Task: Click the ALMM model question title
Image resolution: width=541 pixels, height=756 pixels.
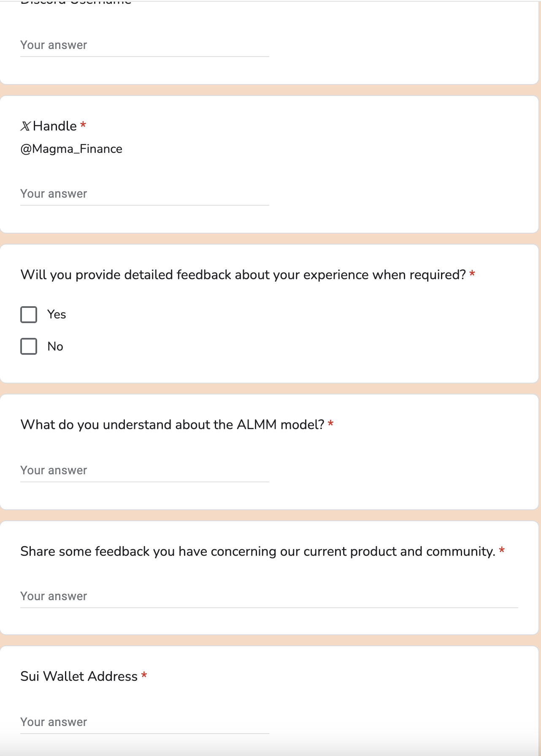Action: (x=172, y=424)
